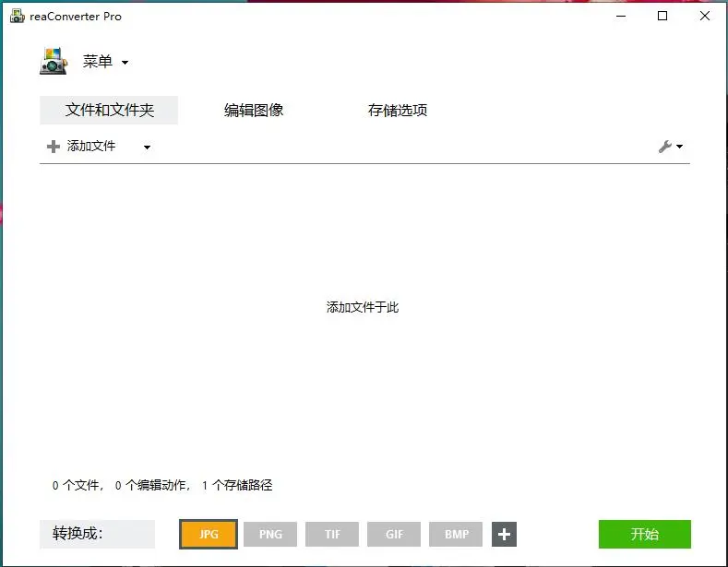Switch to the 编辑图像 tab
The image size is (728, 567).
click(x=254, y=111)
